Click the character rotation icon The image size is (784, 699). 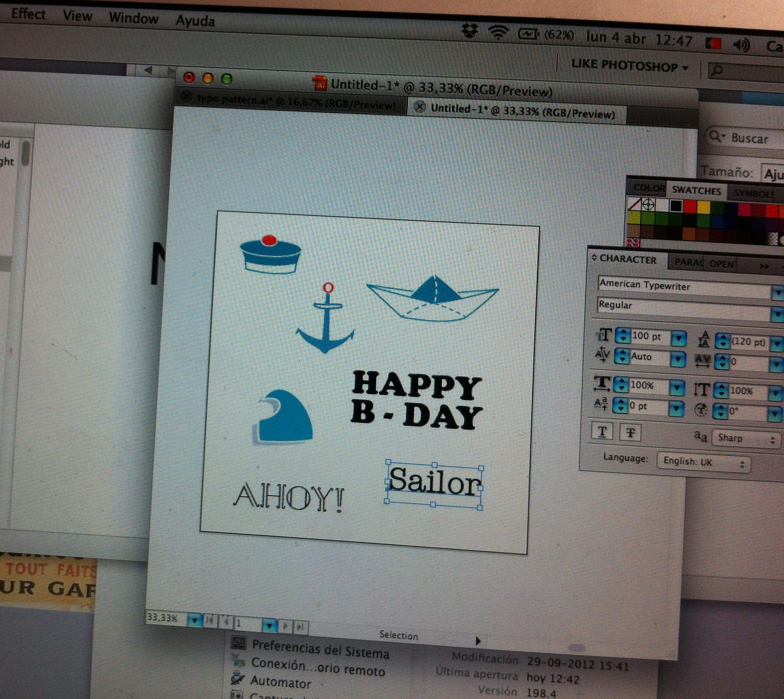pyautogui.click(x=701, y=410)
